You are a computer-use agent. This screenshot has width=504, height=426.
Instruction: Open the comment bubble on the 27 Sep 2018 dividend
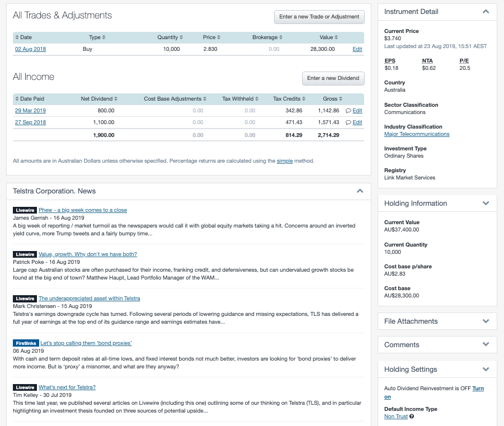coord(347,122)
